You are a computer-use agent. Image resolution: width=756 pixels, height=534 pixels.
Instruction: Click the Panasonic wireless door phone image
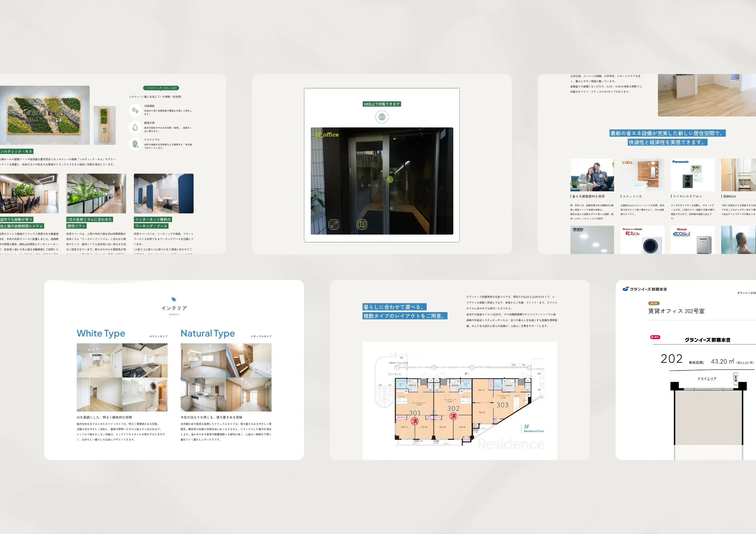click(692, 175)
